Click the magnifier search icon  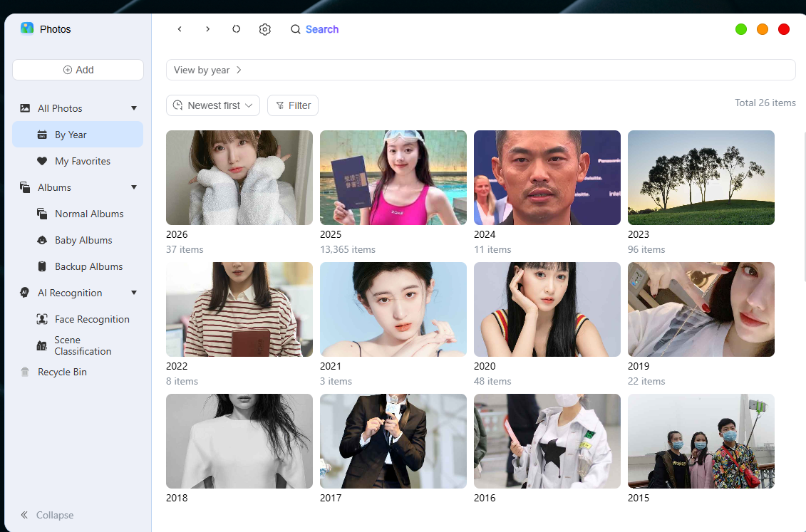(x=296, y=29)
